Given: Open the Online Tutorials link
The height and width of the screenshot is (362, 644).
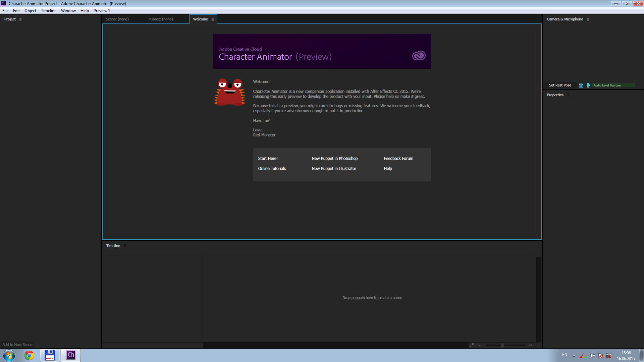Looking at the screenshot, I should pyautogui.click(x=272, y=169).
